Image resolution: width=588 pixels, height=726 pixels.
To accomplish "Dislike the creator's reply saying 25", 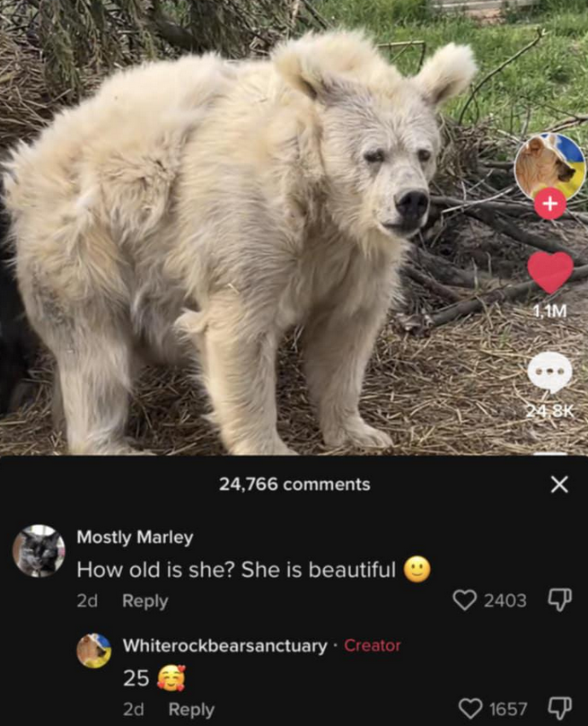I will (x=560, y=708).
